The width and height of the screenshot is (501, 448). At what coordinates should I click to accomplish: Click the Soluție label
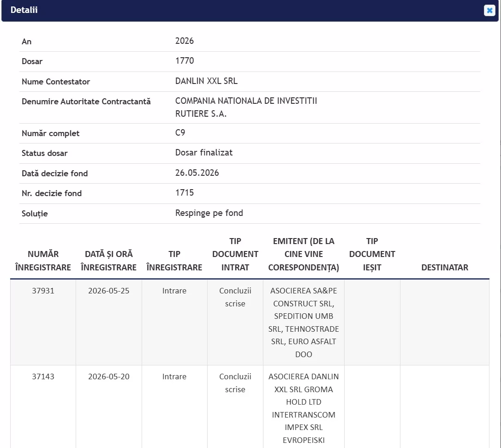point(35,214)
